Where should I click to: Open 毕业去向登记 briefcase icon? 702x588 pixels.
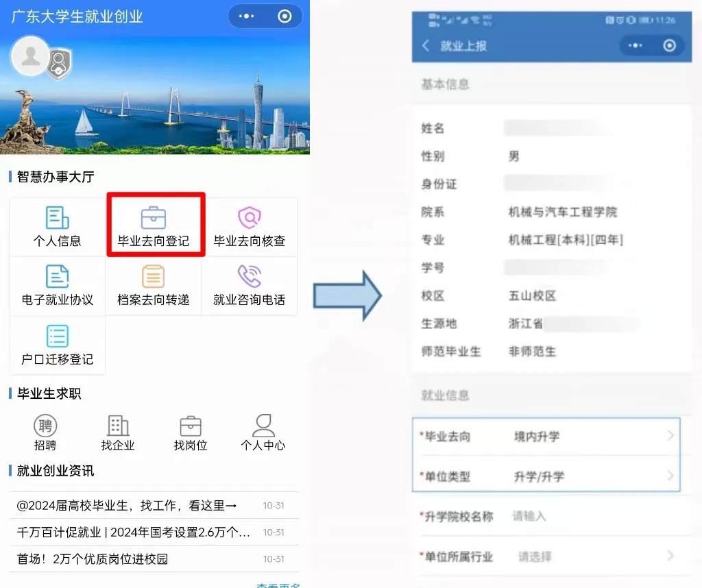pos(154,218)
